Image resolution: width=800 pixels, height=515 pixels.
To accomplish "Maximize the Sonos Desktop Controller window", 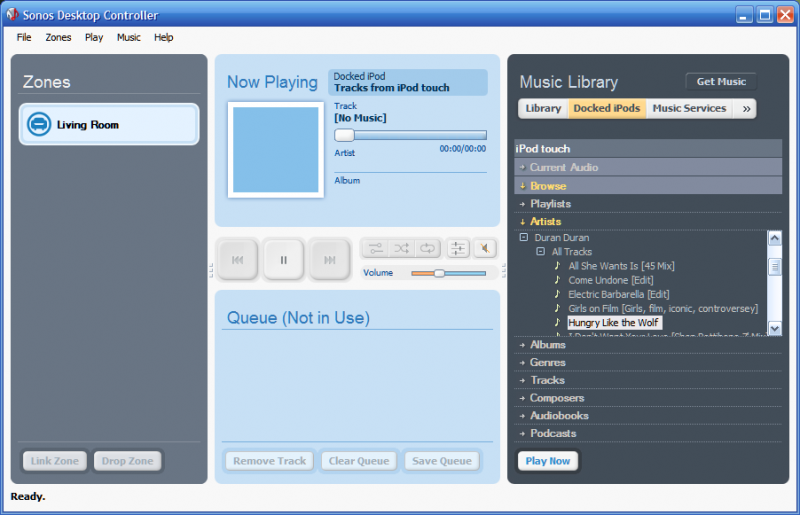I will tap(765, 15).
